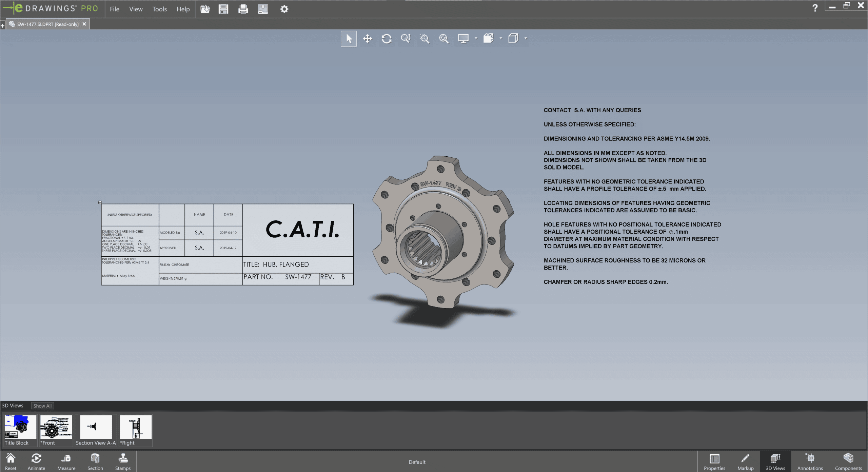This screenshot has width=868, height=472.
Task: Click the View Orientation cube icon
Action: (513, 39)
